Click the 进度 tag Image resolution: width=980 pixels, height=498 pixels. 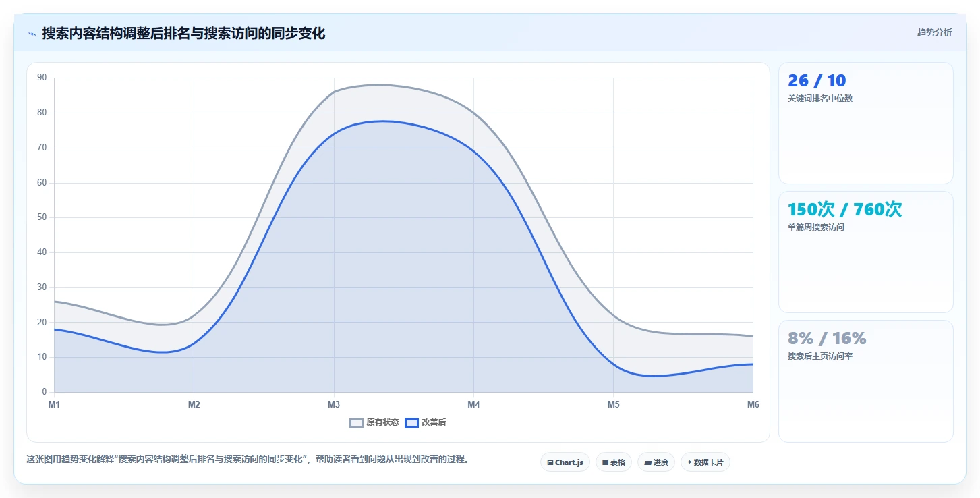(656, 462)
